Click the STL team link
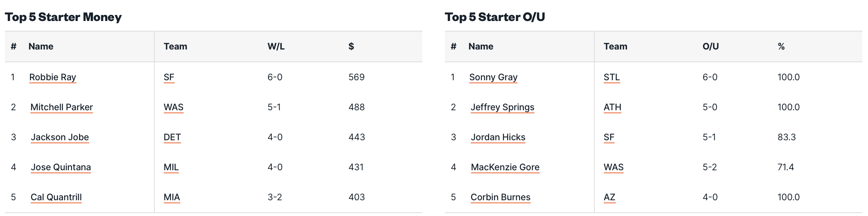This screenshot has width=868, height=216. pos(612,77)
